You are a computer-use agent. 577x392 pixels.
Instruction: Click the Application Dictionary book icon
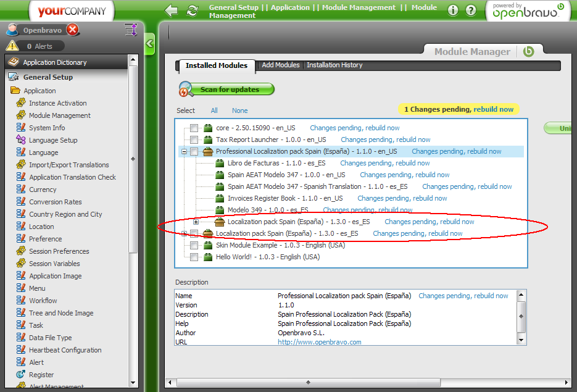tap(14, 62)
